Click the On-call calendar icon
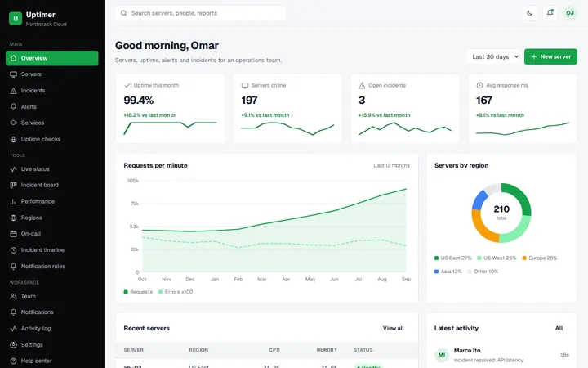Viewport: 588px width, 368px height. pos(14,234)
